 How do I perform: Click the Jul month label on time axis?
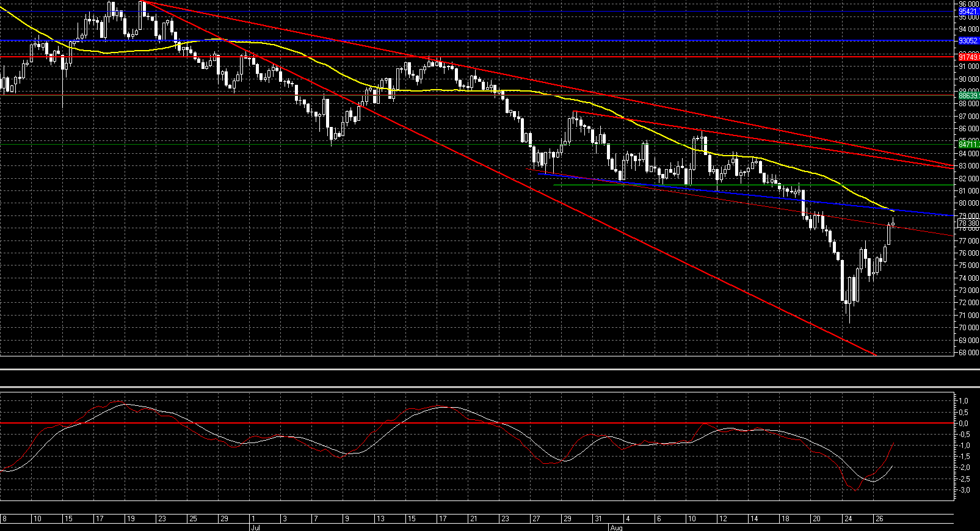click(x=255, y=526)
